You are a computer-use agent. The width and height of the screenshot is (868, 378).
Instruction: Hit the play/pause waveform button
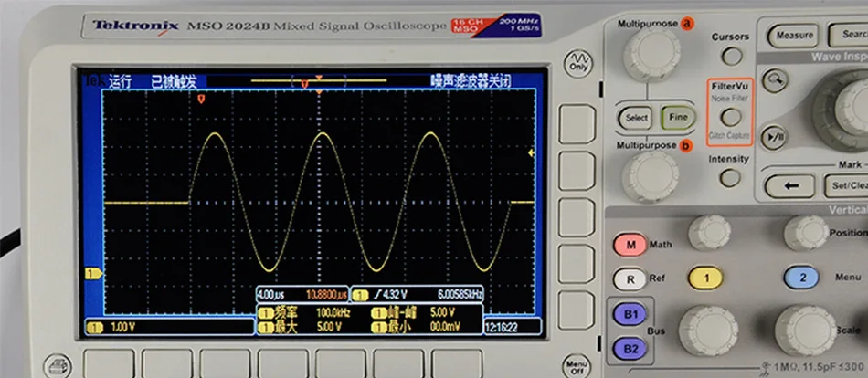[x=774, y=138]
